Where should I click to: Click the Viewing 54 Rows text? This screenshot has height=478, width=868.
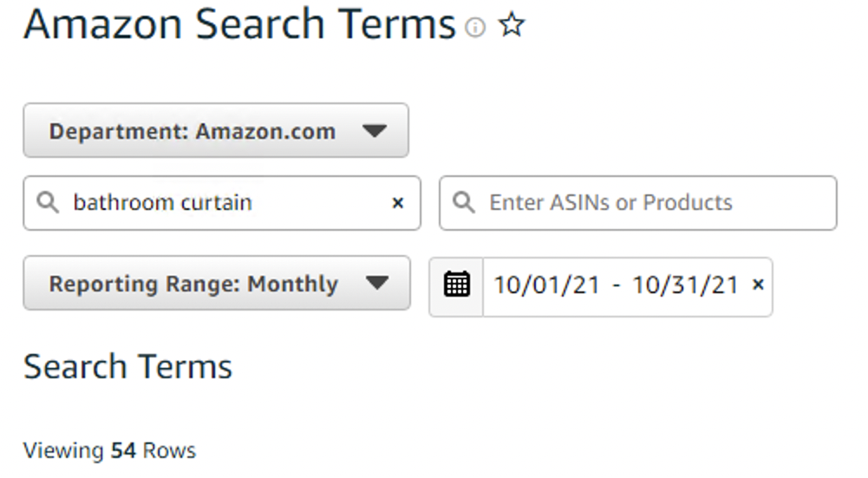point(109,451)
